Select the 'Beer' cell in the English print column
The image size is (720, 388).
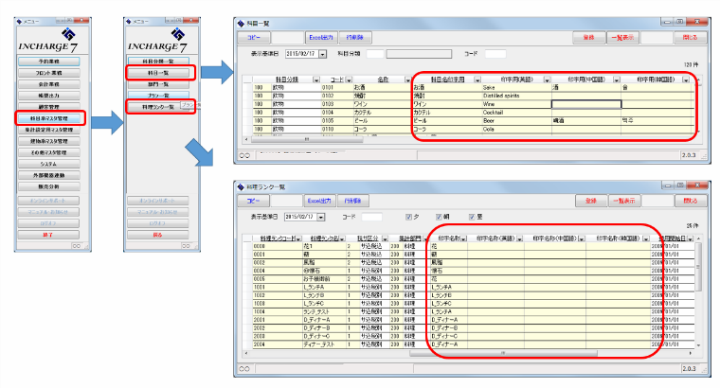tap(517, 121)
